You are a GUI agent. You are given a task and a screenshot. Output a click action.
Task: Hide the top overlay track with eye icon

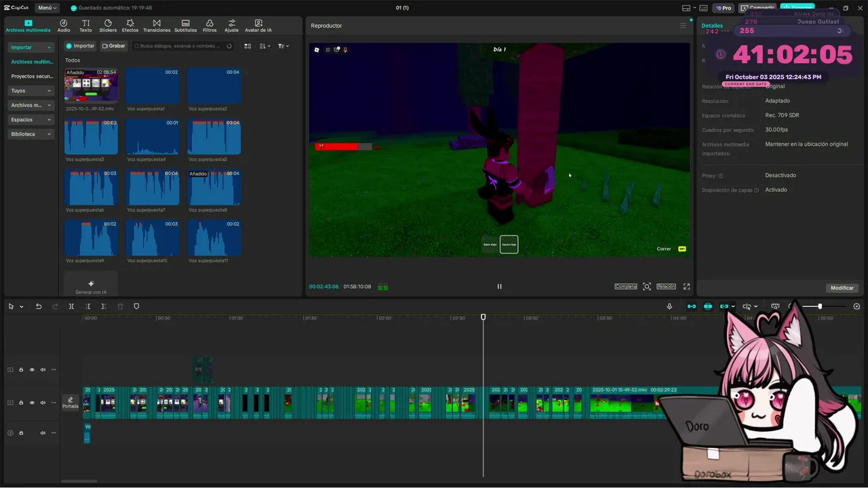(32, 370)
